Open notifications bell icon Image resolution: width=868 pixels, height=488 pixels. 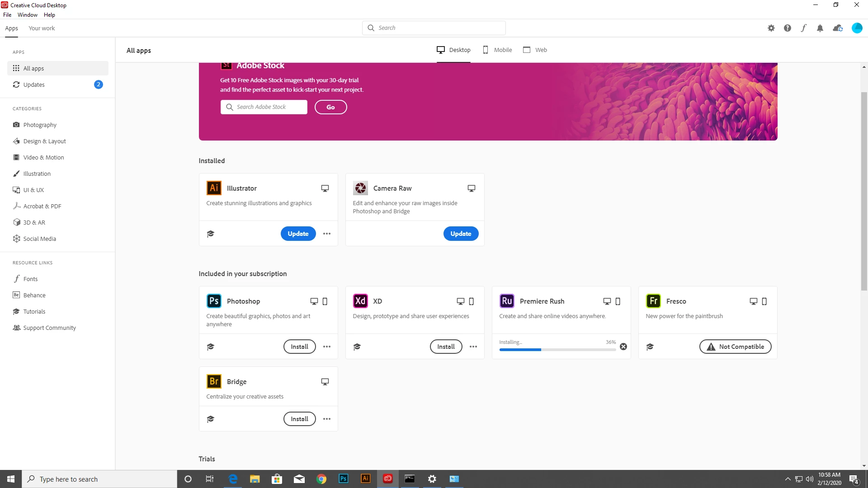coord(820,28)
